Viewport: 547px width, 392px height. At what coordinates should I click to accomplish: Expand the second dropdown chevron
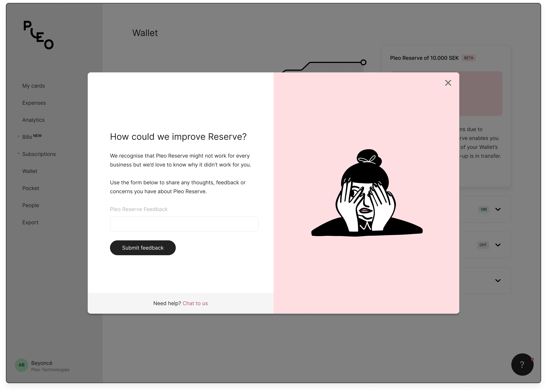pyautogui.click(x=498, y=245)
